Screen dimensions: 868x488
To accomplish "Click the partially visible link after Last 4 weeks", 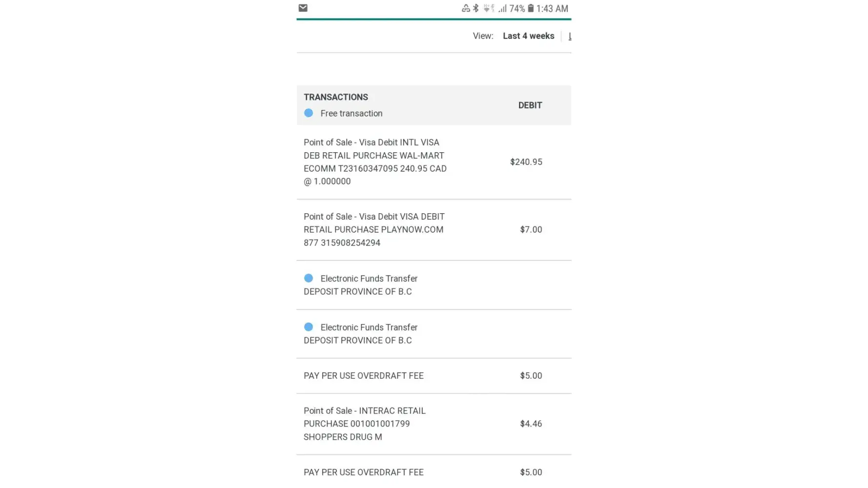I will point(569,36).
